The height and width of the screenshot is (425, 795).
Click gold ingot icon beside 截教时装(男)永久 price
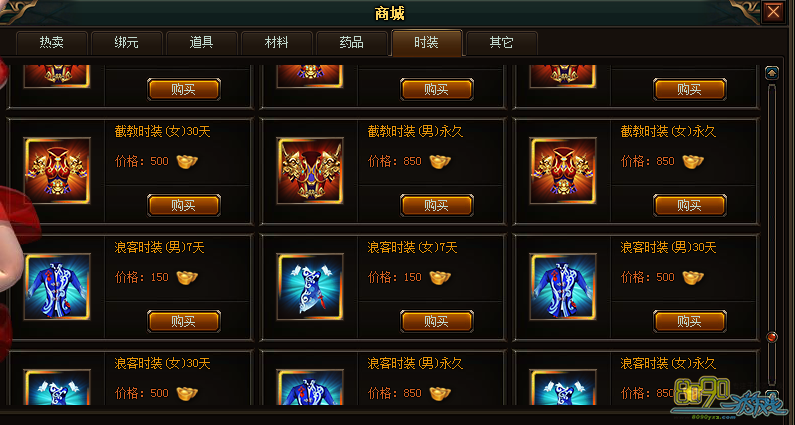[x=440, y=161]
